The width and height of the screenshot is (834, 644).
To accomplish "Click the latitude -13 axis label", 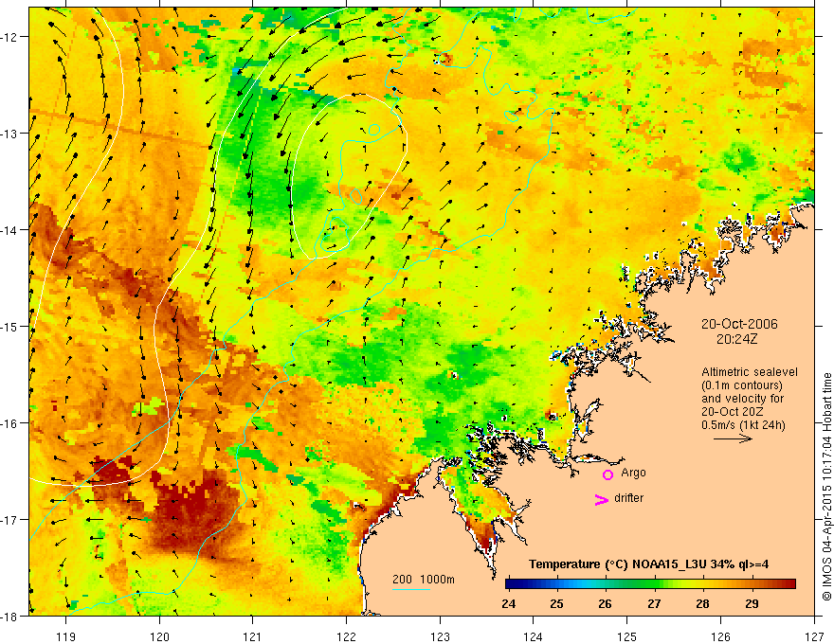I will [10, 134].
